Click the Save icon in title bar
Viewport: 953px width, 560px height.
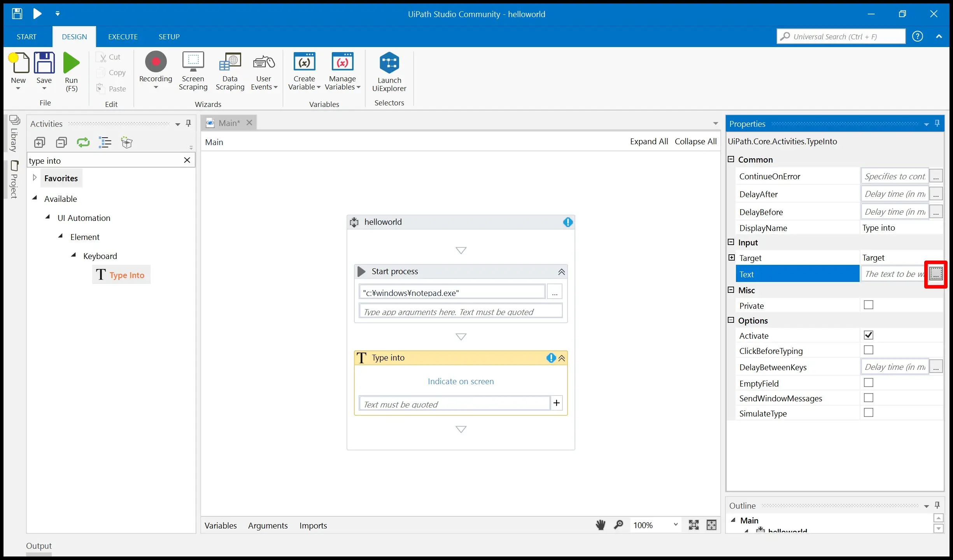point(17,14)
